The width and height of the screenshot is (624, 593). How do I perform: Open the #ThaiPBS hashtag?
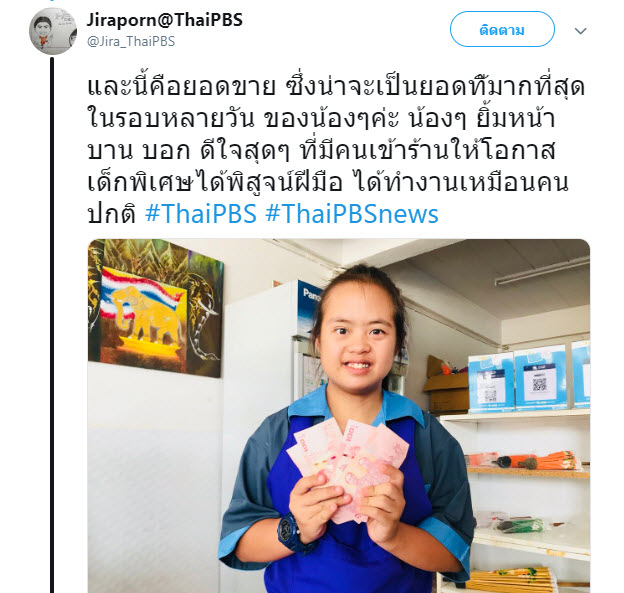point(201,214)
